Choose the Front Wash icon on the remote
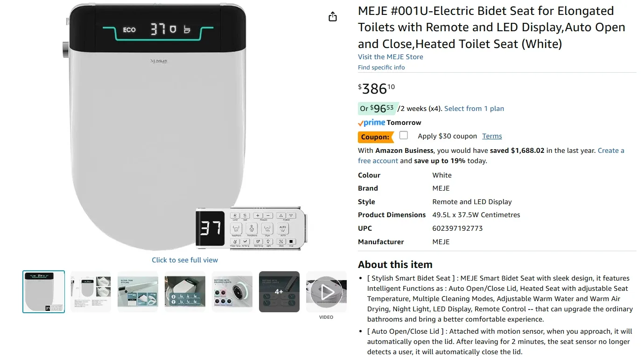This screenshot has height=357, width=644. [252, 228]
